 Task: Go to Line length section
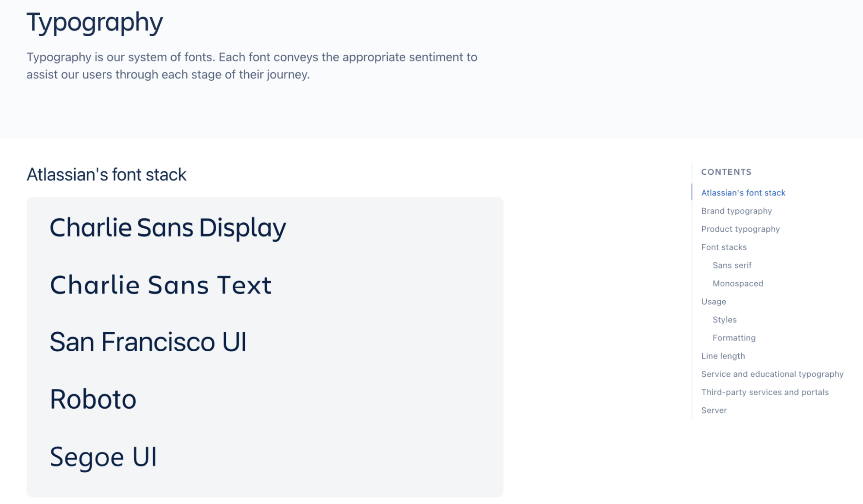coord(723,356)
